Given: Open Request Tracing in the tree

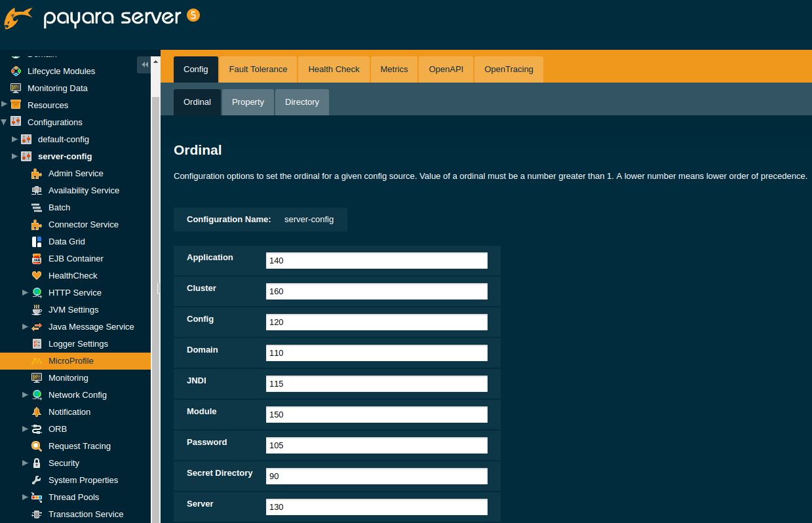Looking at the screenshot, I should click(x=79, y=446).
